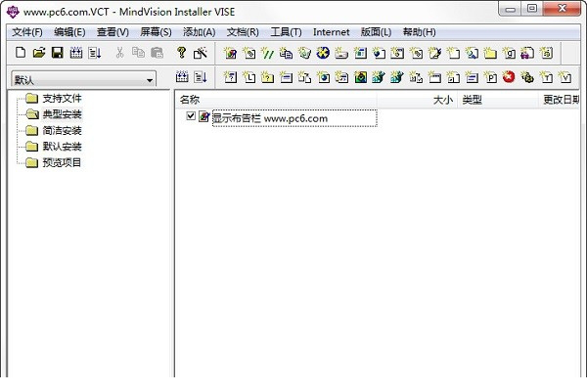Open the 屏幕(S) menu
The height and width of the screenshot is (392, 587).
click(156, 32)
